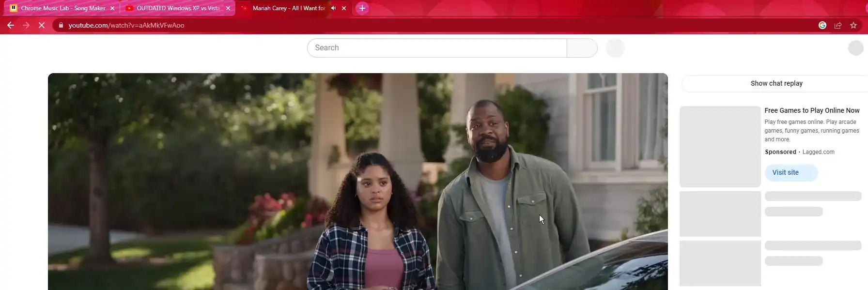
Task: Open a new browser tab
Action: point(362,8)
